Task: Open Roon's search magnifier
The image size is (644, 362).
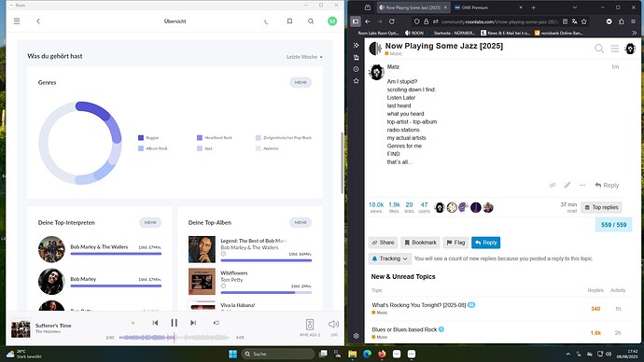Action: pos(311,21)
